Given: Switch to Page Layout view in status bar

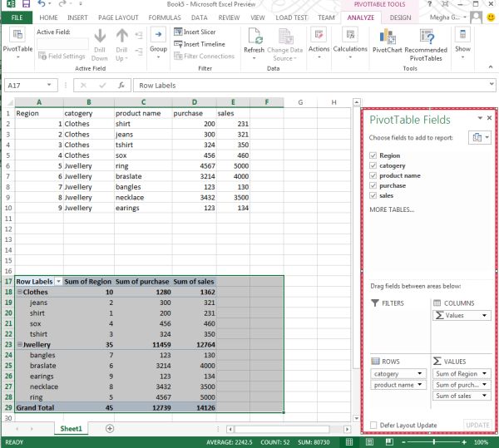Looking at the screenshot, I should pos(369,442).
